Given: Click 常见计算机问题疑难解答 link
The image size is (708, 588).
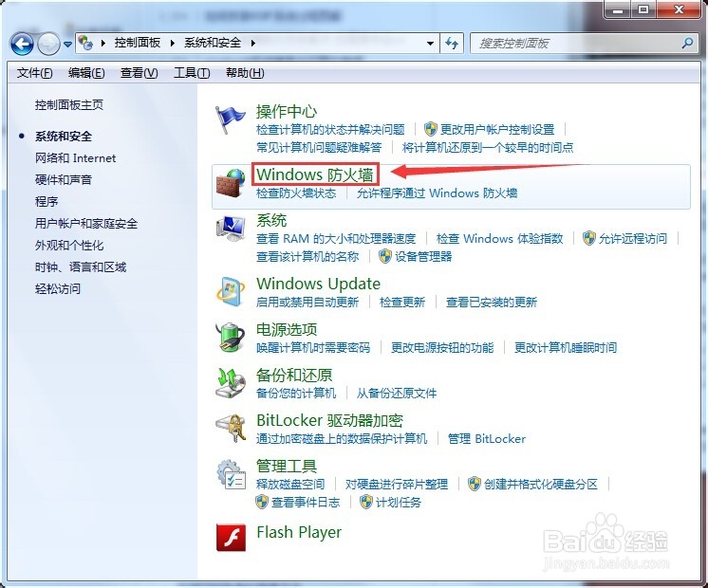Looking at the screenshot, I should (319, 147).
